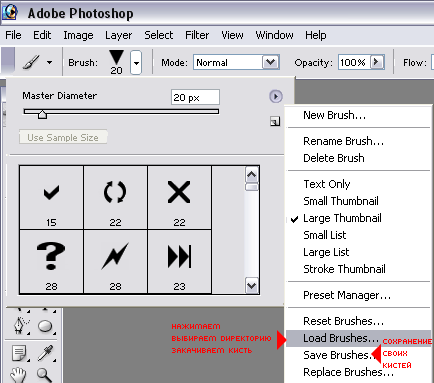This screenshot has width=434, height=383.
Task: Click the Photoshop application icon in title bar
Action: click(10, 12)
